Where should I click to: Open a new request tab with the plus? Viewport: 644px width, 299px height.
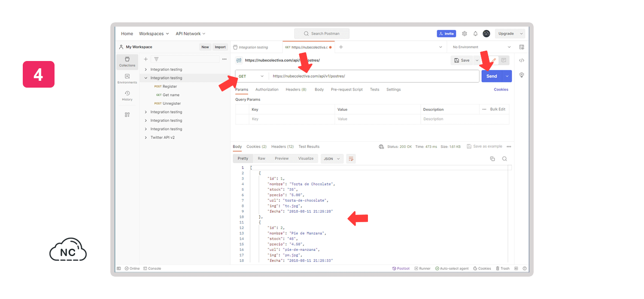[341, 47]
